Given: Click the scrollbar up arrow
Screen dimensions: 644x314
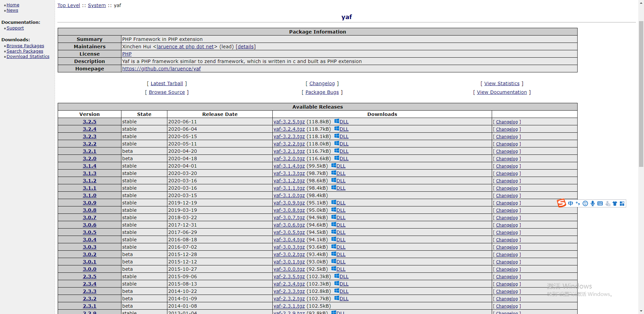Looking at the screenshot, I should (x=641, y=3).
